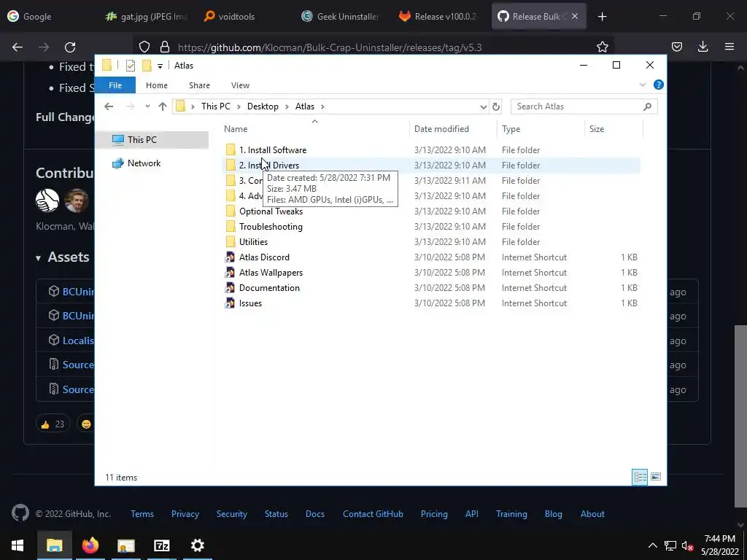Open the GitHub logo in page footer
Viewport: 747px width, 560px height.
20,513
